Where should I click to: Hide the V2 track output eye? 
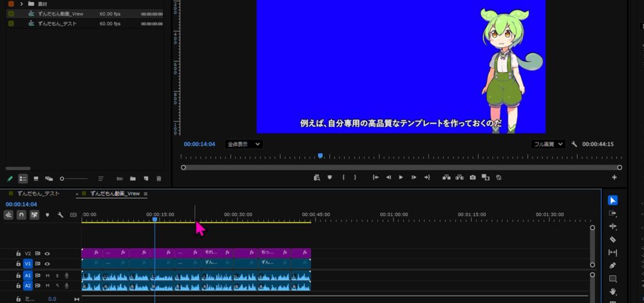click(47, 253)
